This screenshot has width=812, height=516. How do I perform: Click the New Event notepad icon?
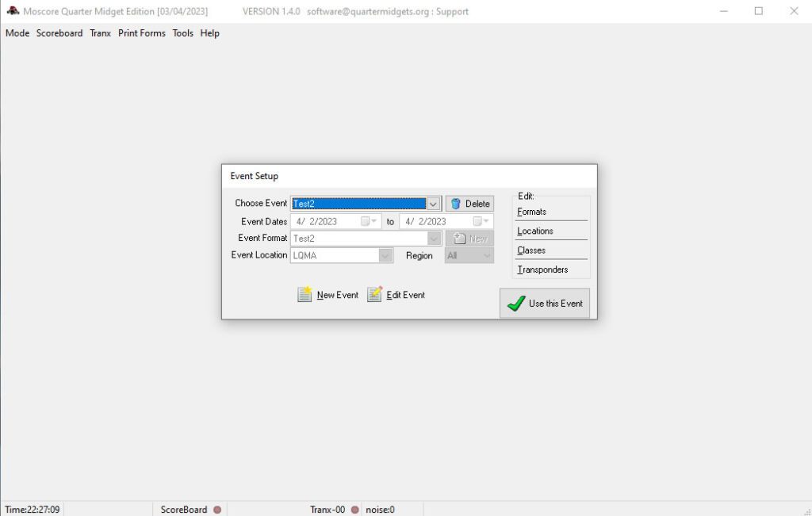coord(304,295)
